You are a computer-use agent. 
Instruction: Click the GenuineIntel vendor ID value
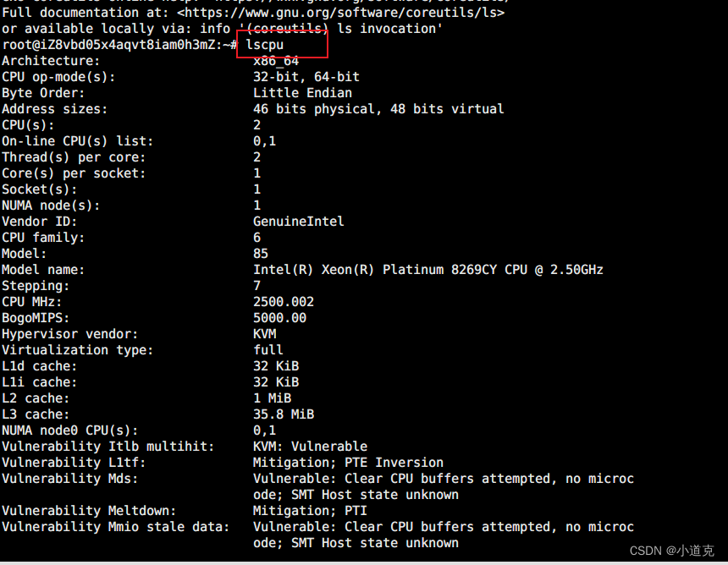point(299,222)
